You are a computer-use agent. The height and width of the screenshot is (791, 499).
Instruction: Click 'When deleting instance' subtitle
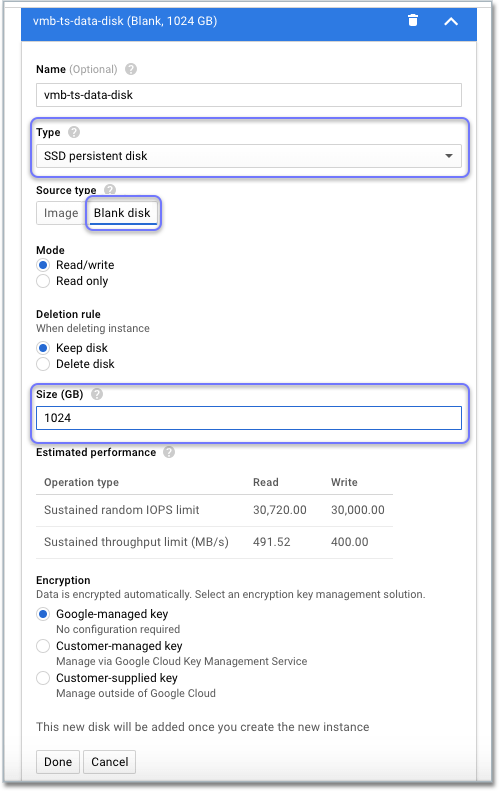pos(93,328)
